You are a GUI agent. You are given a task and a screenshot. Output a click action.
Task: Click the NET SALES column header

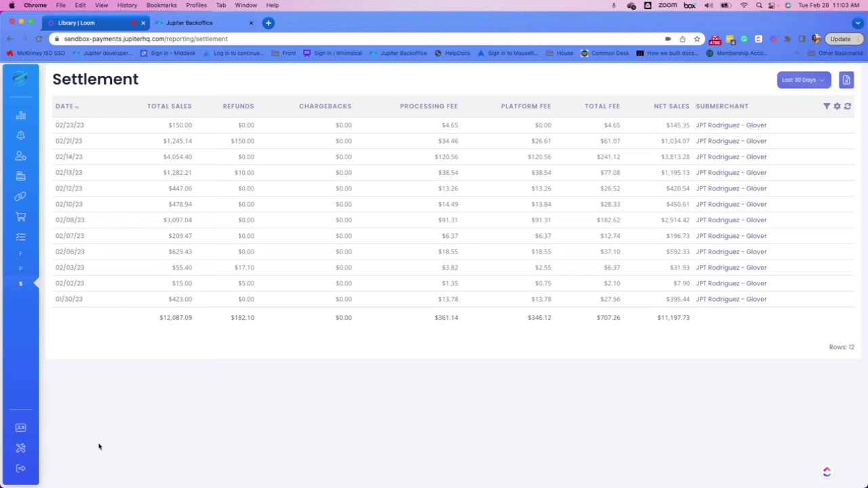tap(671, 106)
